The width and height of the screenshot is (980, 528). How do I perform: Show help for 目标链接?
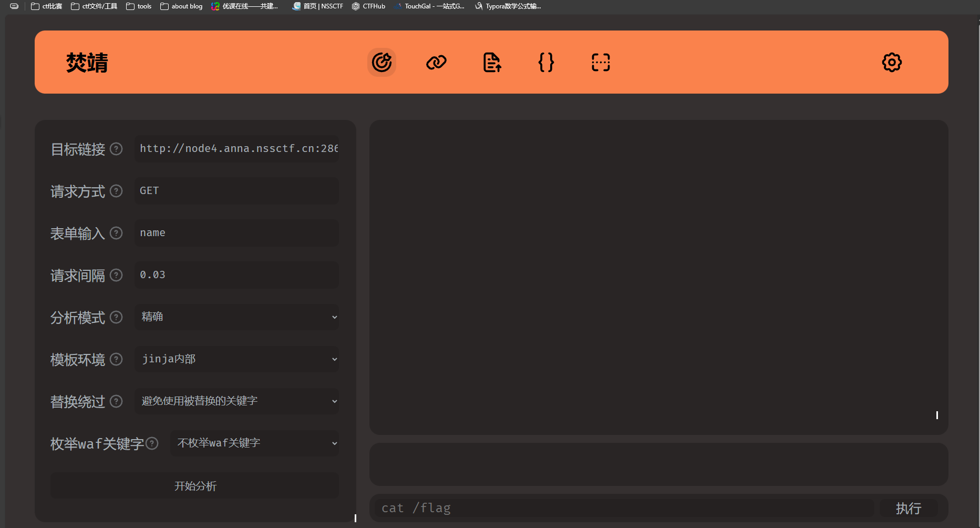116,149
